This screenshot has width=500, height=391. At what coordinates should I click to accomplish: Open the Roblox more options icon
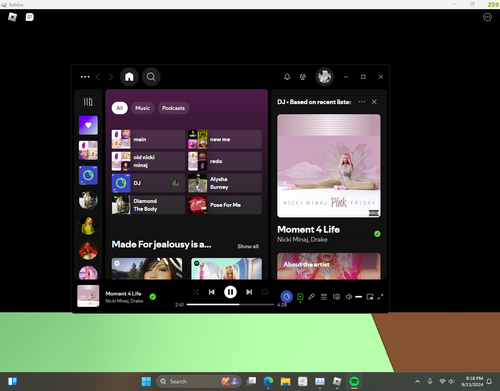point(487,17)
